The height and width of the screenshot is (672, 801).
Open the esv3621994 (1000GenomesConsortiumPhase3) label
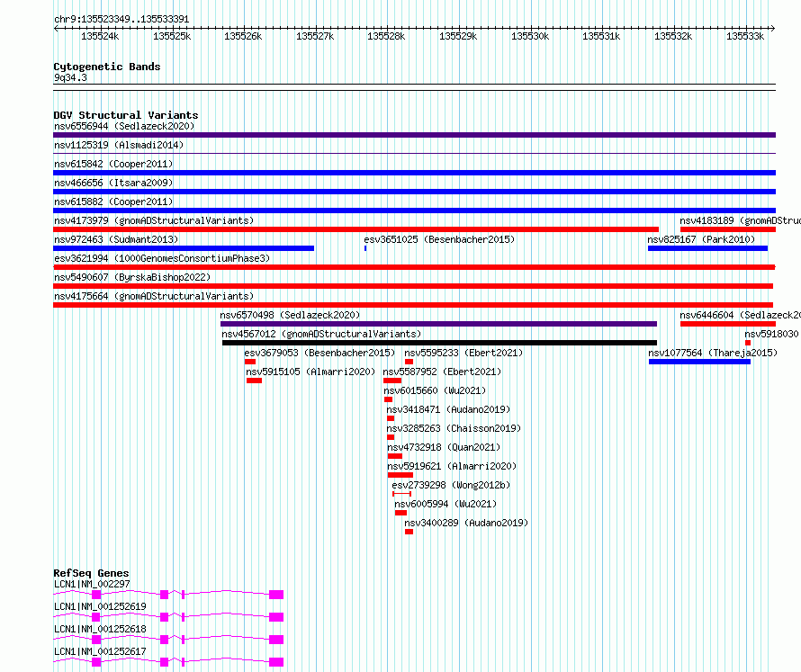pos(162,258)
